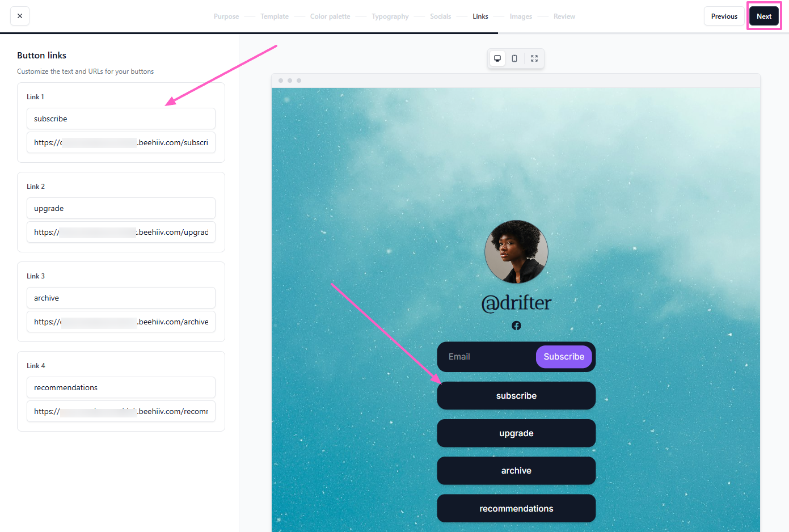The width and height of the screenshot is (789, 532).
Task: Open fullscreen preview icon
Action: coord(534,58)
